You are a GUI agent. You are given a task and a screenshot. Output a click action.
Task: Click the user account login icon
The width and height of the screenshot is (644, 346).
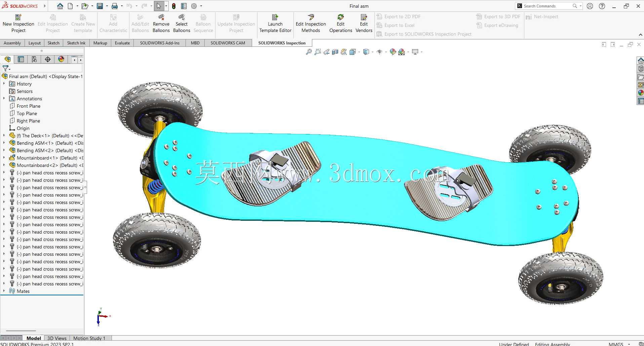point(590,6)
